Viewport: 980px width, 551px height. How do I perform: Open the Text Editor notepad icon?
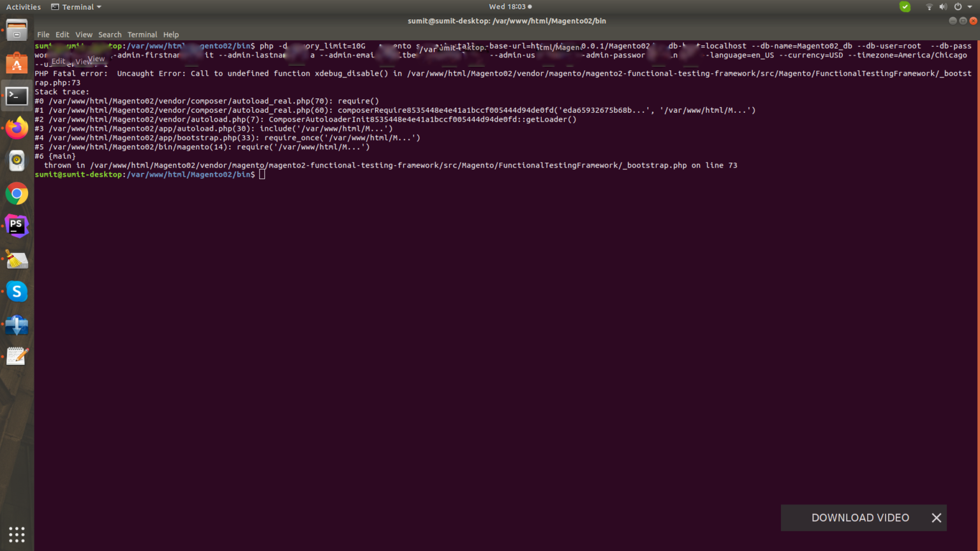pos(17,356)
